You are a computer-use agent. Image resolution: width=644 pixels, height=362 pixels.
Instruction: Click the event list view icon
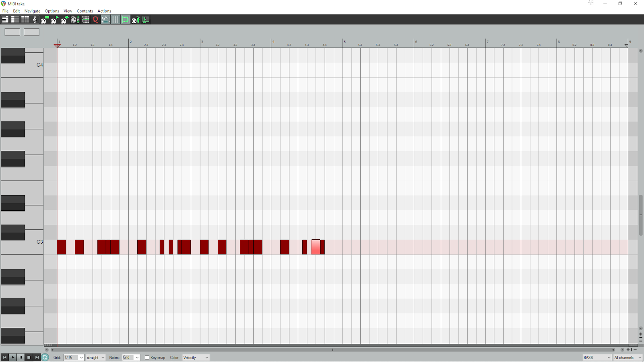85,19
